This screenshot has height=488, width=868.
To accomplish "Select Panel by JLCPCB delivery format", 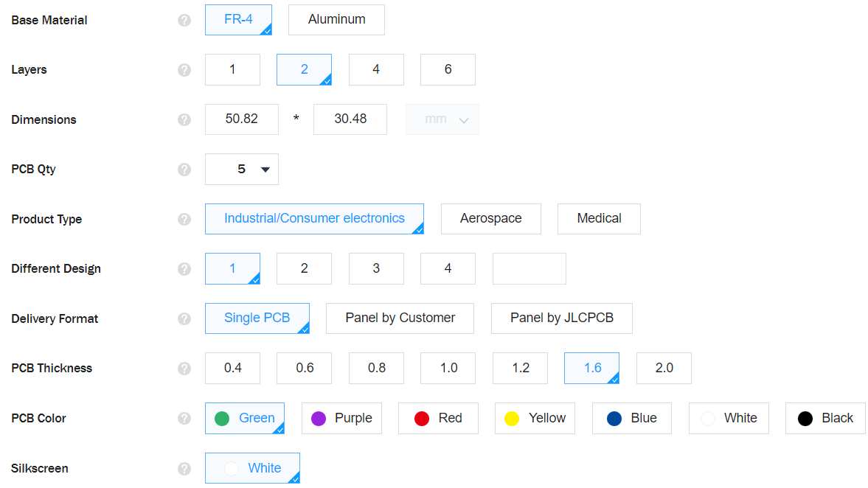I will pos(561,318).
